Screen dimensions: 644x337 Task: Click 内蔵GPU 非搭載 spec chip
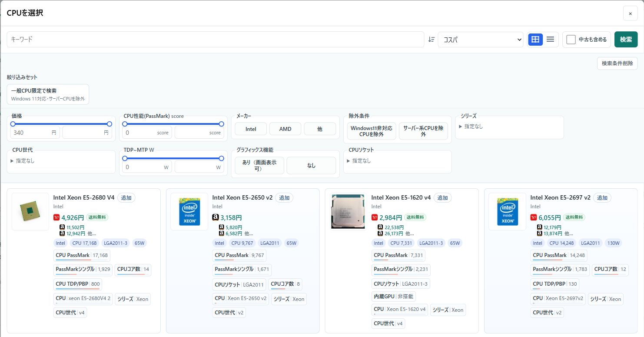[x=393, y=297]
